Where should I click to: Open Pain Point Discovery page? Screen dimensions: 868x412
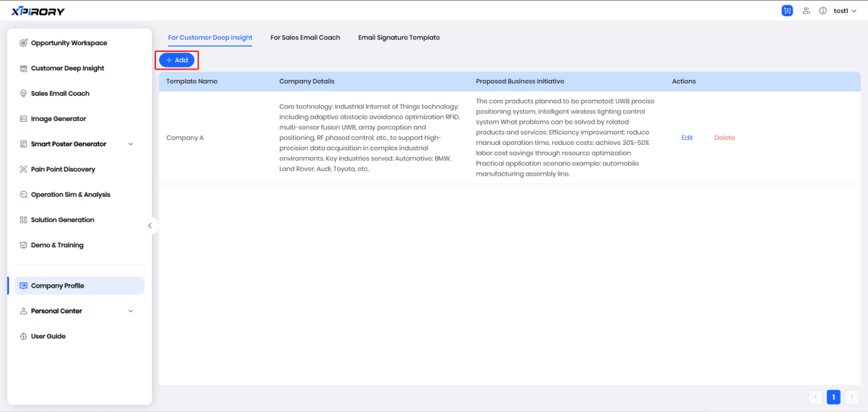[x=63, y=169]
